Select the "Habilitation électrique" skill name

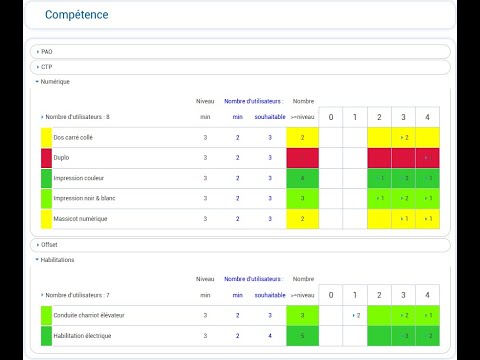82,336
